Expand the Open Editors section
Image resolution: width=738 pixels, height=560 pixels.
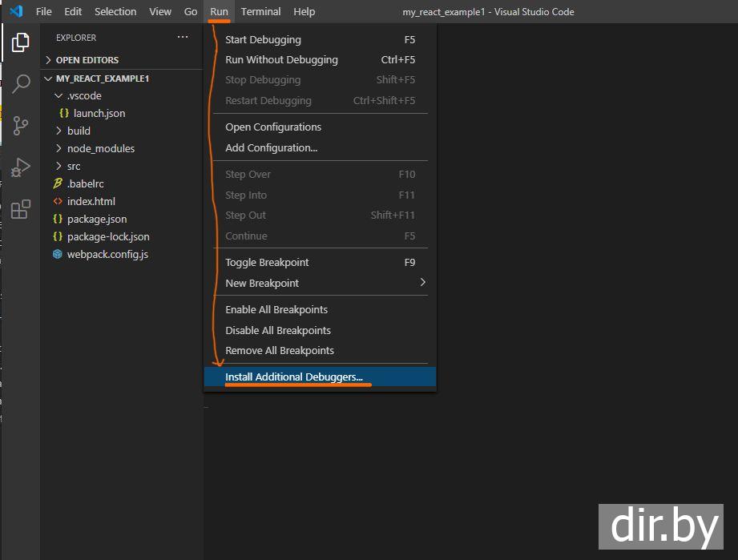(87, 60)
